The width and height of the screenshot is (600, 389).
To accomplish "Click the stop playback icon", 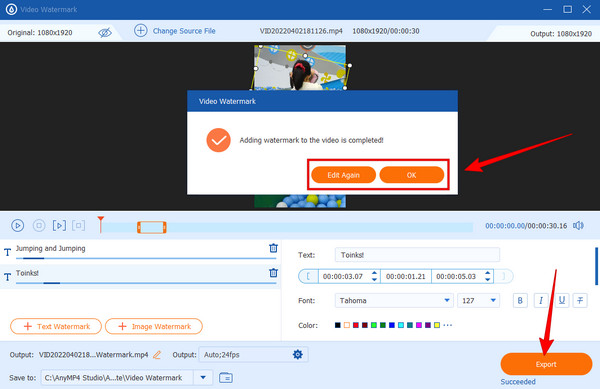I will (x=39, y=226).
